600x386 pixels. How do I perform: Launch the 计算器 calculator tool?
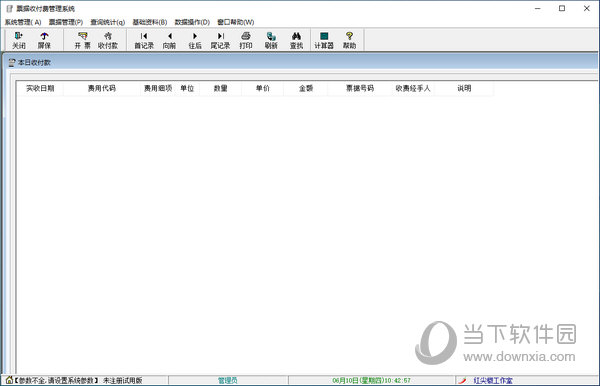coord(324,40)
